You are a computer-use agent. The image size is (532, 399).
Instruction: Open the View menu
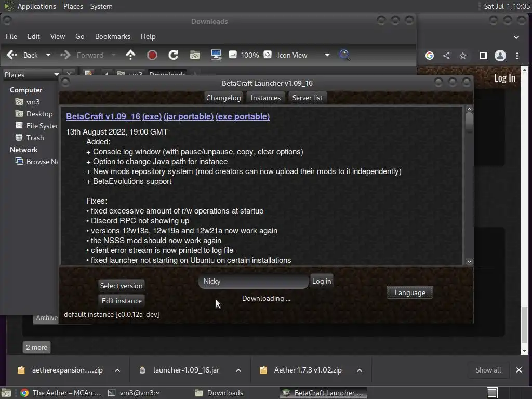pos(58,36)
